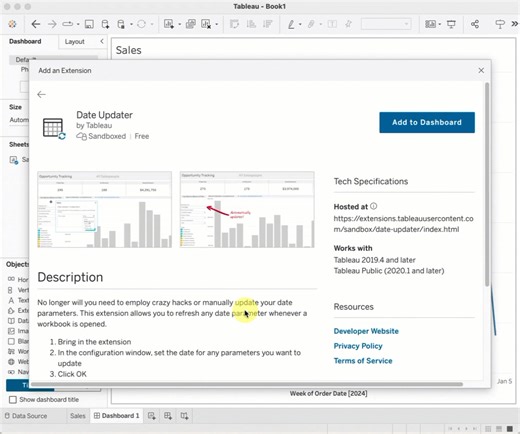The width and height of the screenshot is (520, 434).
Task: Click the dialog back arrow
Action: point(41,94)
